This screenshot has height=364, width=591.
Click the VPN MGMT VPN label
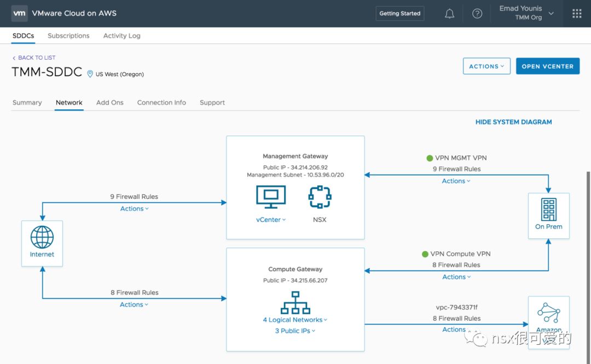click(461, 158)
